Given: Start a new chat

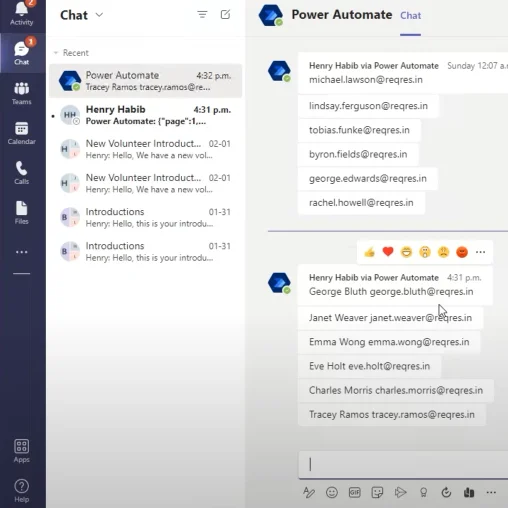Looking at the screenshot, I should [x=225, y=14].
